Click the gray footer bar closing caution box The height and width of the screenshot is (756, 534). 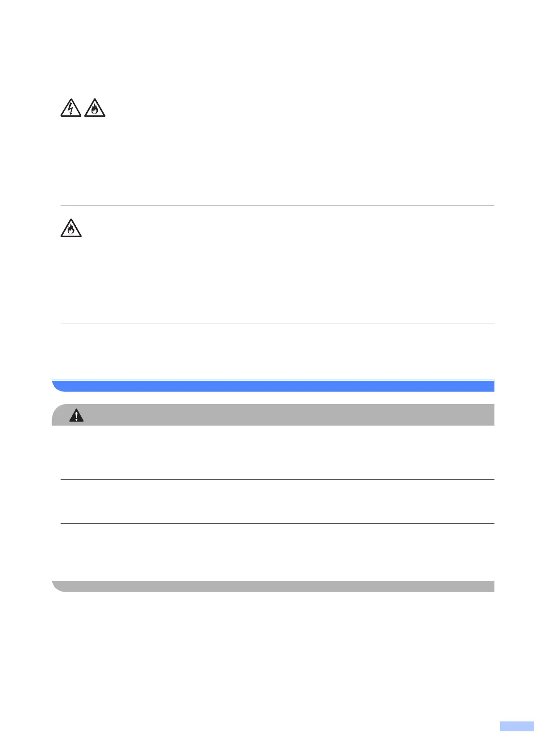(273, 586)
